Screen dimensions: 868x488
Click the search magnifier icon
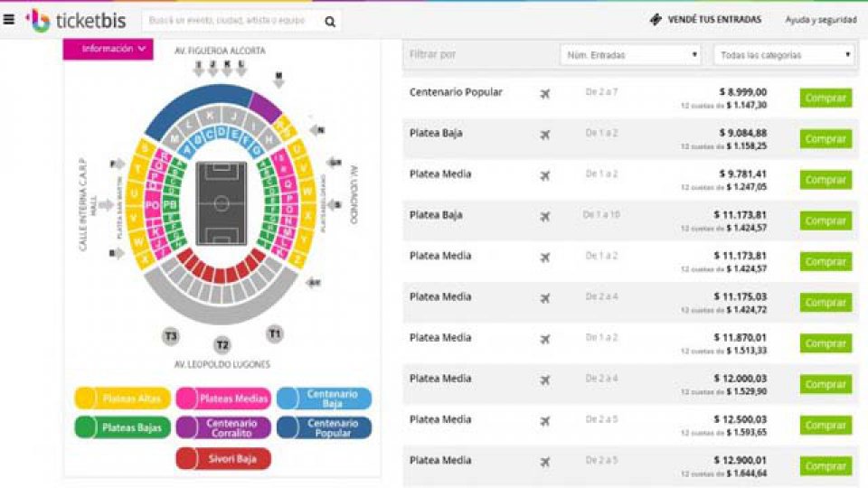coord(330,21)
